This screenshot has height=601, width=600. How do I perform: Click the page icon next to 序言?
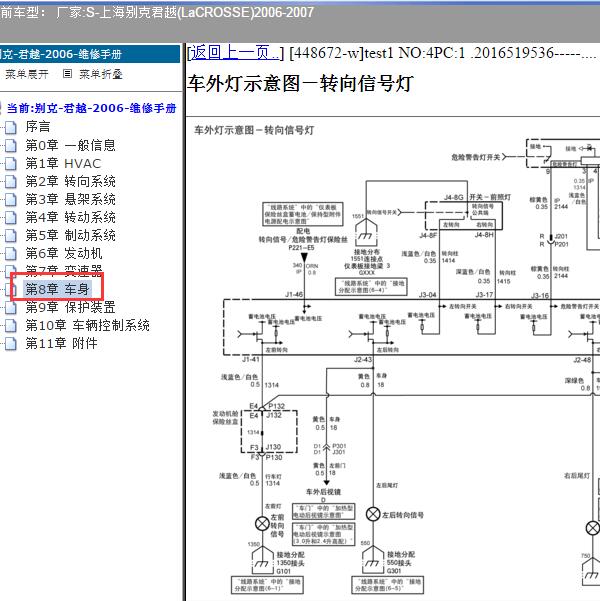coord(11,127)
